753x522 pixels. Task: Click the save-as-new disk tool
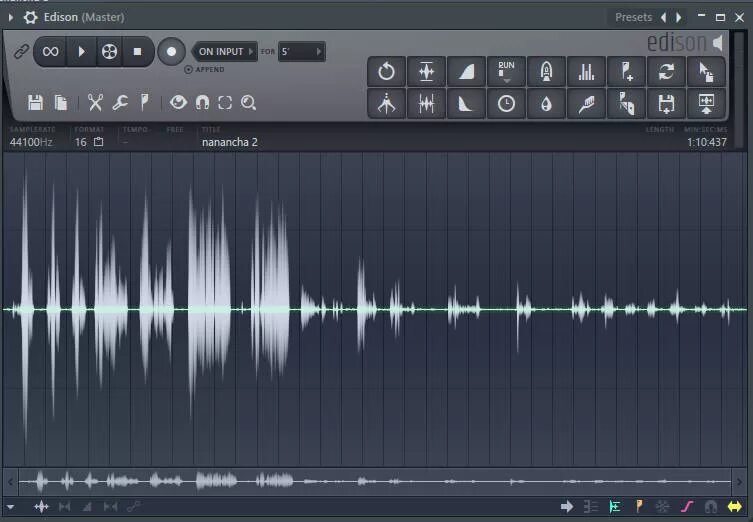[x=666, y=103]
